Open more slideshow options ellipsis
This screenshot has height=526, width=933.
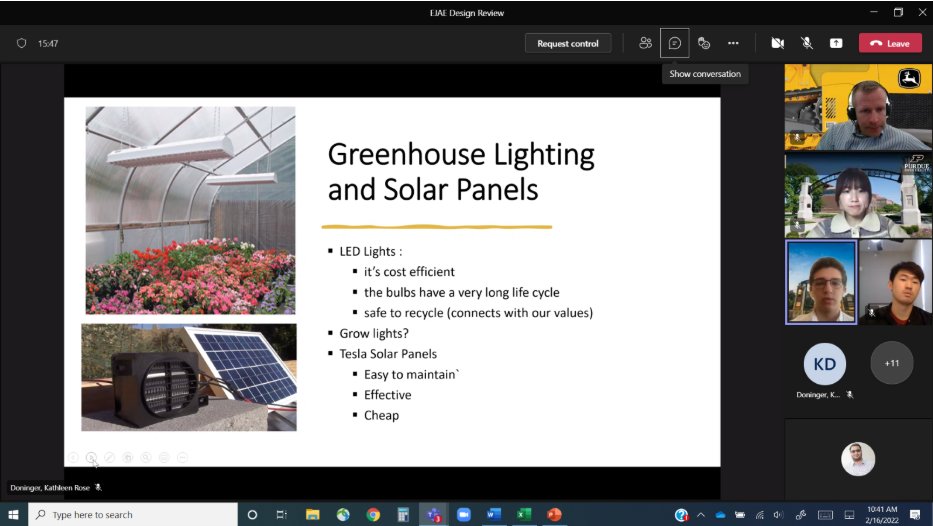coord(183,458)
